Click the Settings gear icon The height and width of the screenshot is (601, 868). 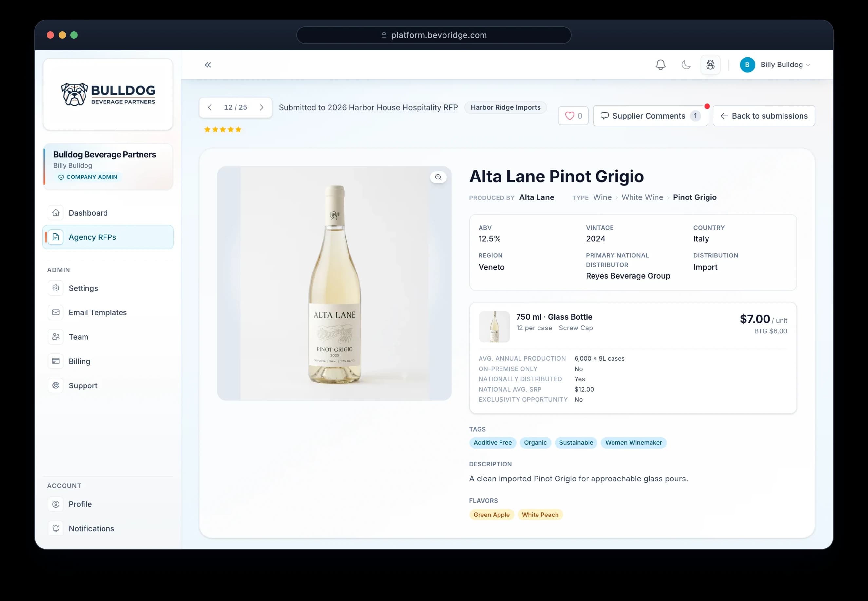(x=56, y=288)
